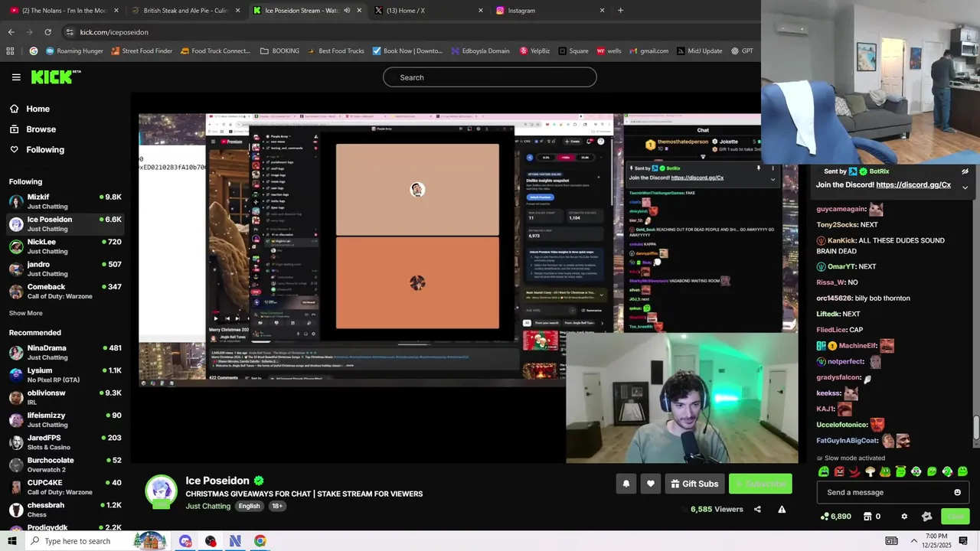Open the chat shop icon
The width and height of the screenshot is (980, 551).
tap(867, 517)
